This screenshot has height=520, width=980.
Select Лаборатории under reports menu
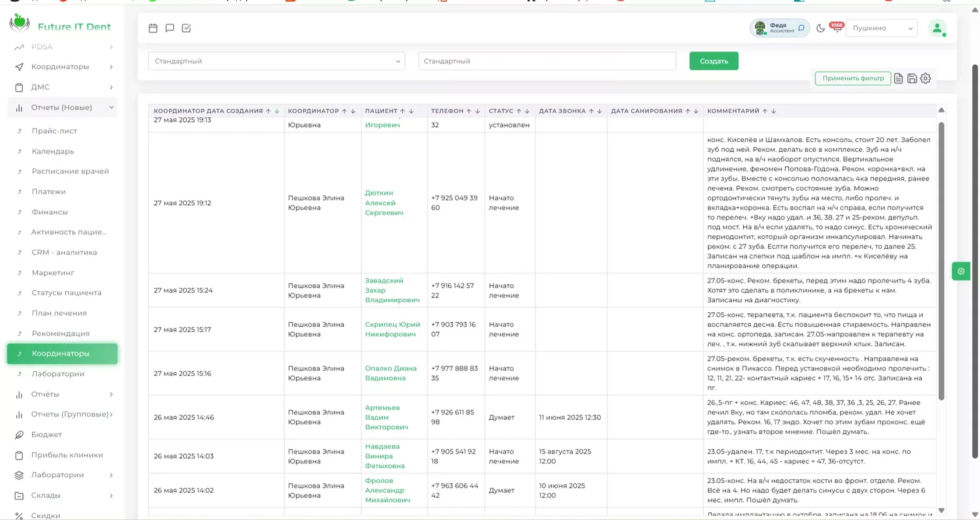point(58,374)
